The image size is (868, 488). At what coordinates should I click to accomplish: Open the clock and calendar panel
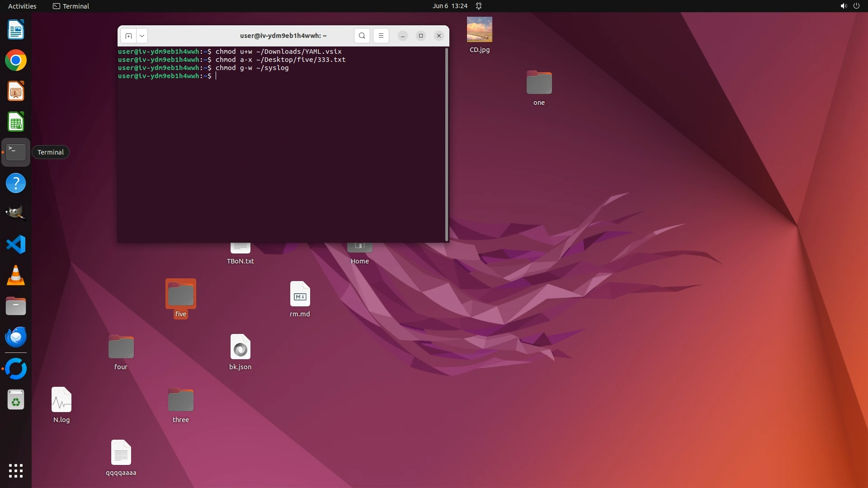pos(449,6)
